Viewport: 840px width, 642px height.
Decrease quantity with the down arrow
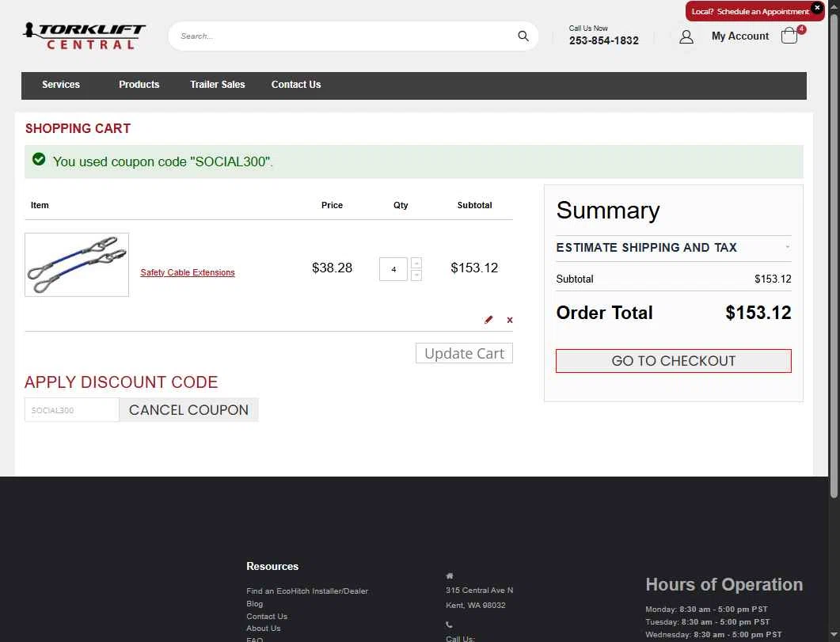pos(416,275)
